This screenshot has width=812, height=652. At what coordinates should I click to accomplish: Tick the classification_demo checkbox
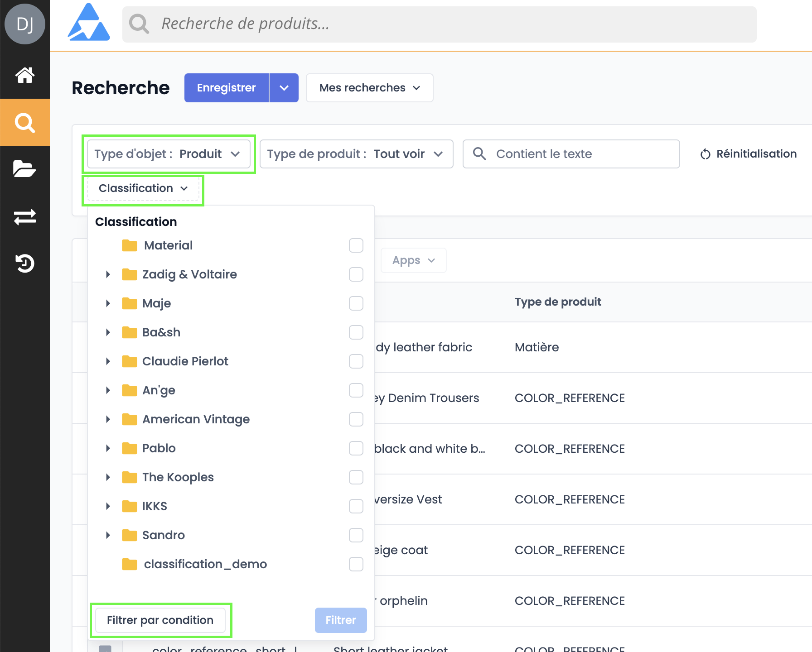[356, 564]
